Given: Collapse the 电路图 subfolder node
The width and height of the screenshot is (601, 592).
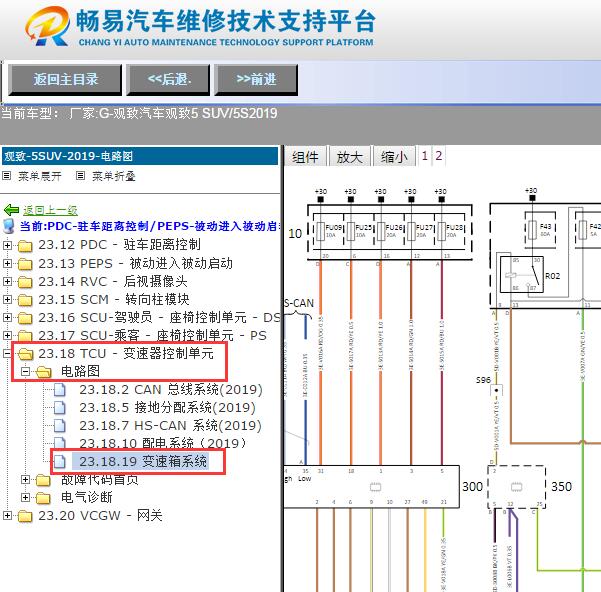Looking at the screenshot, I should 25,372.
